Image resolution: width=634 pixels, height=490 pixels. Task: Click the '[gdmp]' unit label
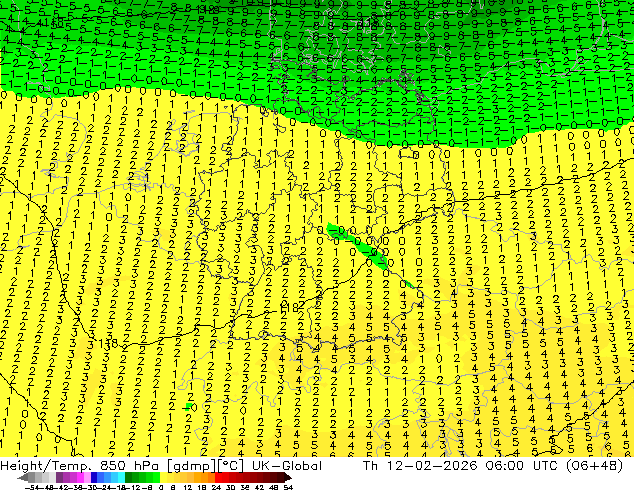[192, 466]
